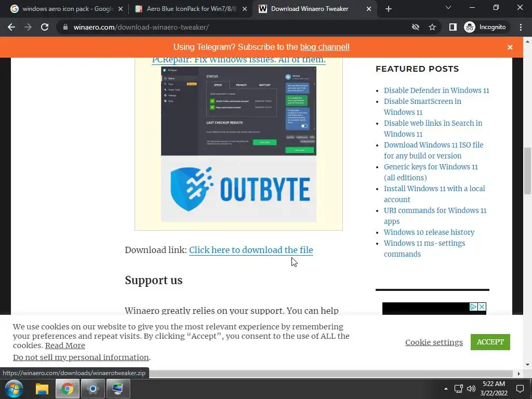Open the cookie Read More link
Image resolution: width=532 pixels, height=399 pixels.
click(x=65, y=345)
